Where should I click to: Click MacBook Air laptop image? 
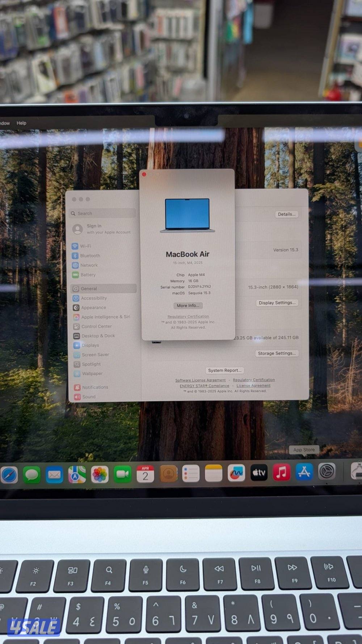tap(187, 215)
